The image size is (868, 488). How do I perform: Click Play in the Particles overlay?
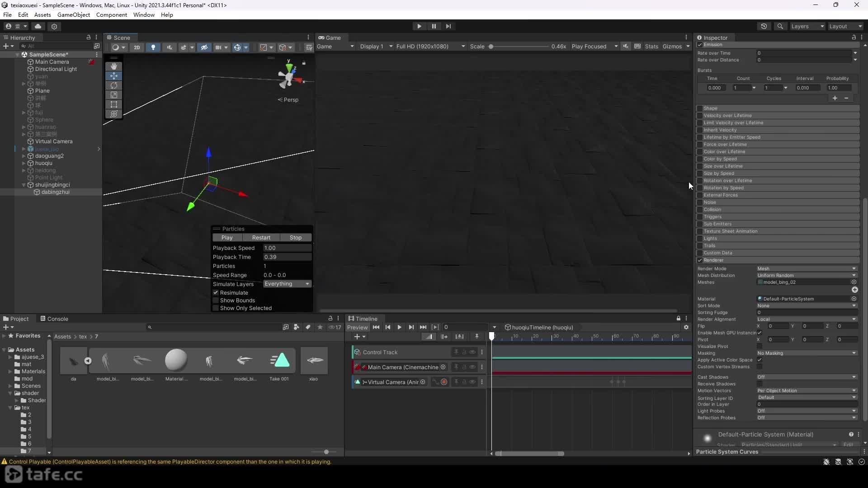pyautogui.click(x=227, y=238)
